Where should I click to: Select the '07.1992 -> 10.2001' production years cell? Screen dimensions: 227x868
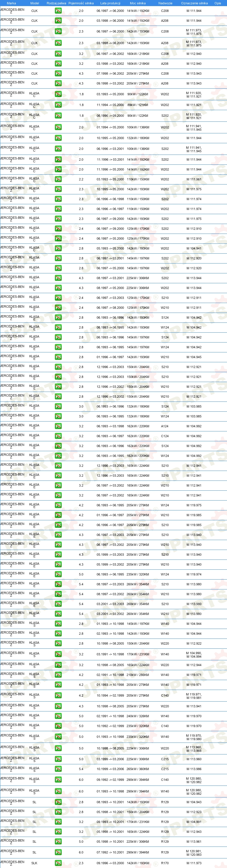point(110,852)
